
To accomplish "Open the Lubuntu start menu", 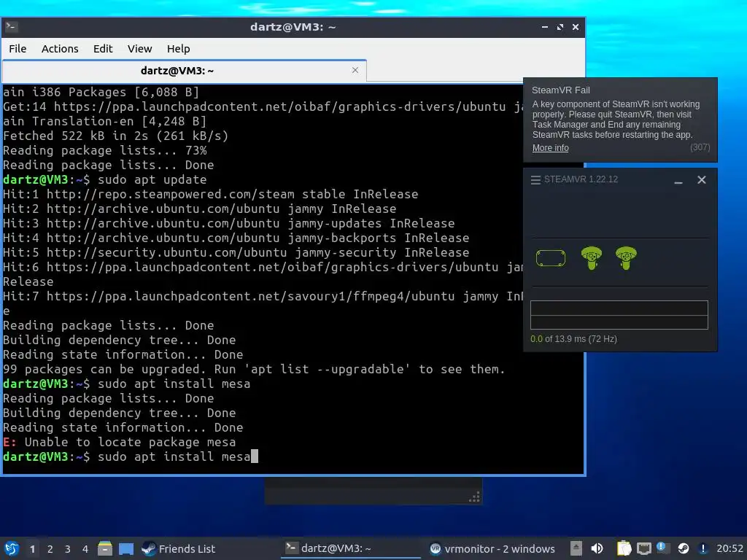I will pos(12,548).
